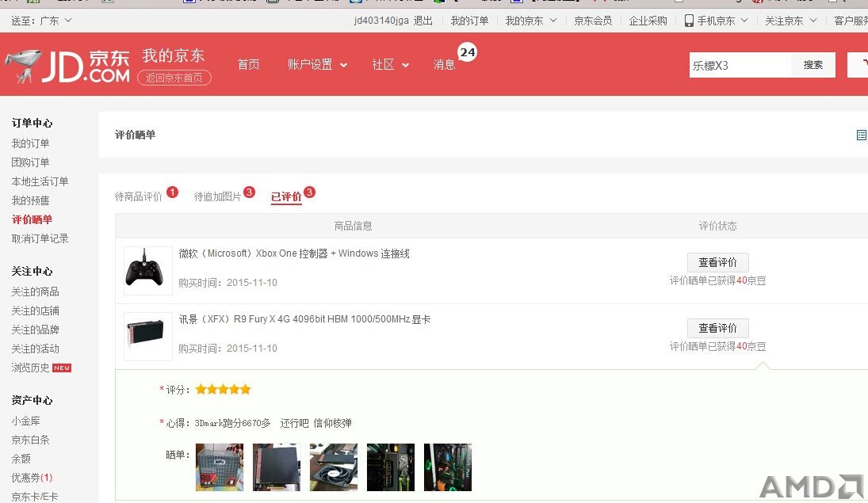The image size is (868, 503).
Task: Open 消息 in the navigation bar
Action: 444,65
